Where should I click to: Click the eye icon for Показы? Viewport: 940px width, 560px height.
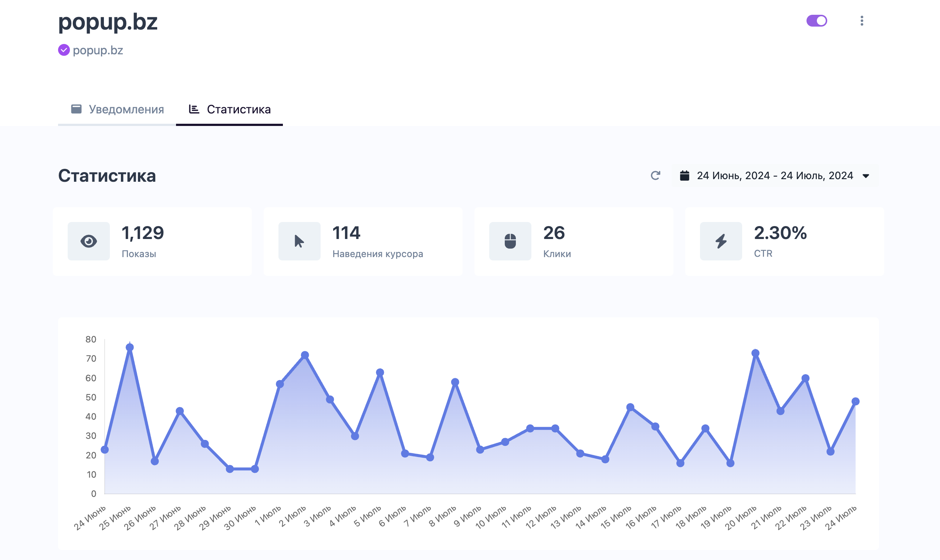(x=89, y=241)
